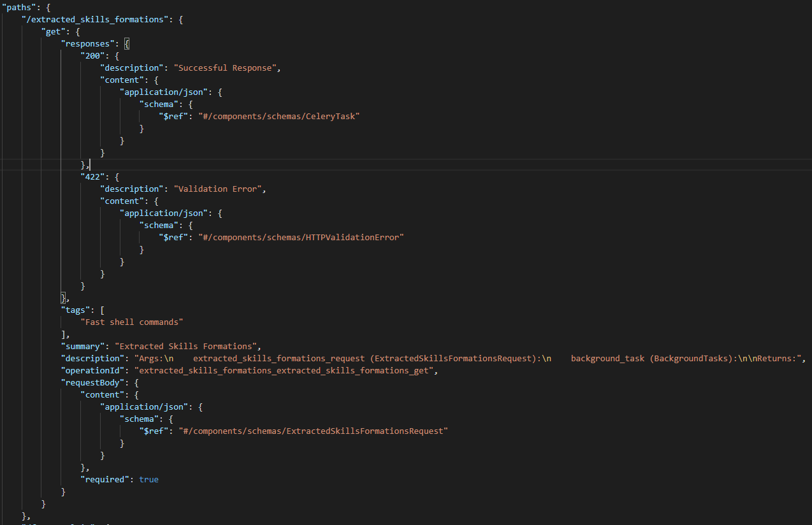Select the "Fast shell commands" tag value
Viewport: 812px width, 525px height.
(132, 322)
